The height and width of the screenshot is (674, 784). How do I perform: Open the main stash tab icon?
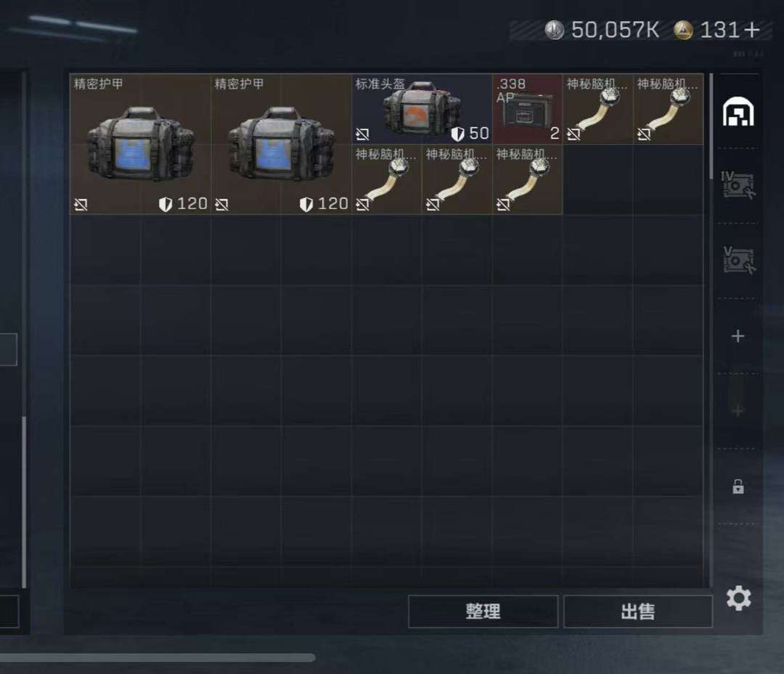click(x=738, y=111)
